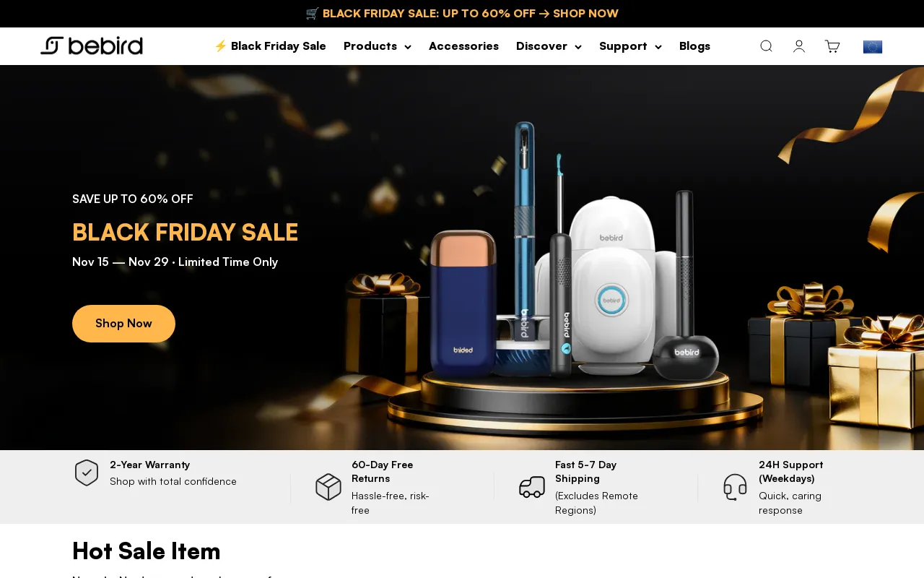Screen dimensions: 924x578
Task: Click the Shop Now button
Action: point(123,324)
